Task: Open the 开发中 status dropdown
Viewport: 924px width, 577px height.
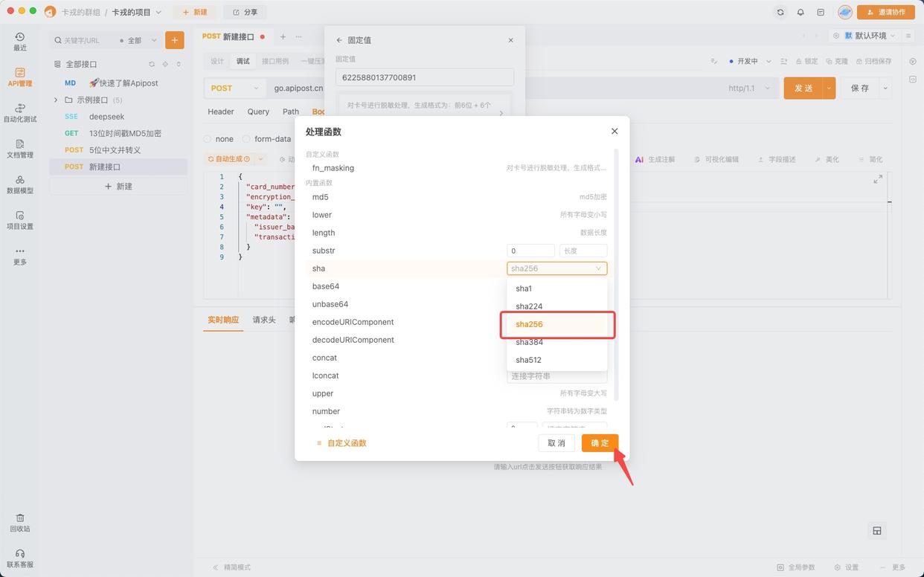Action: point(749,61)
